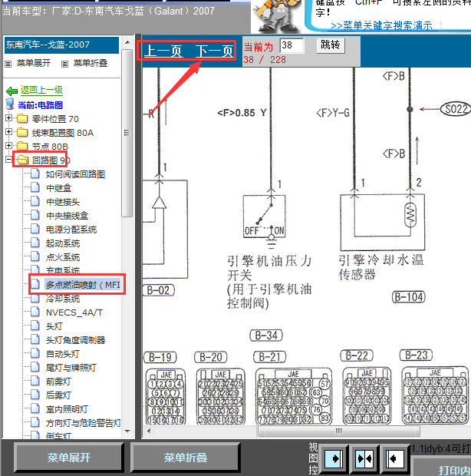Open the 冷却系统 tree item
This screenshot has width=471, height=476.
(x=63, y=299)
